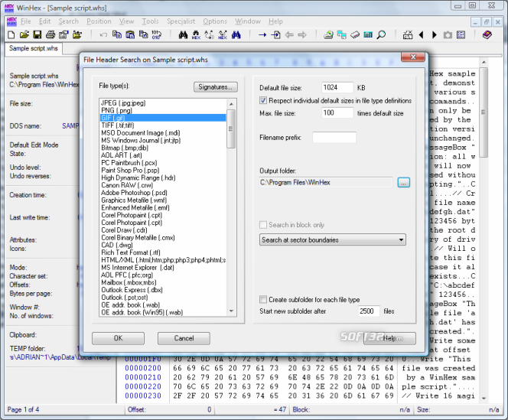Open the Specialist menu
The image size is (508, 420).
181,21
